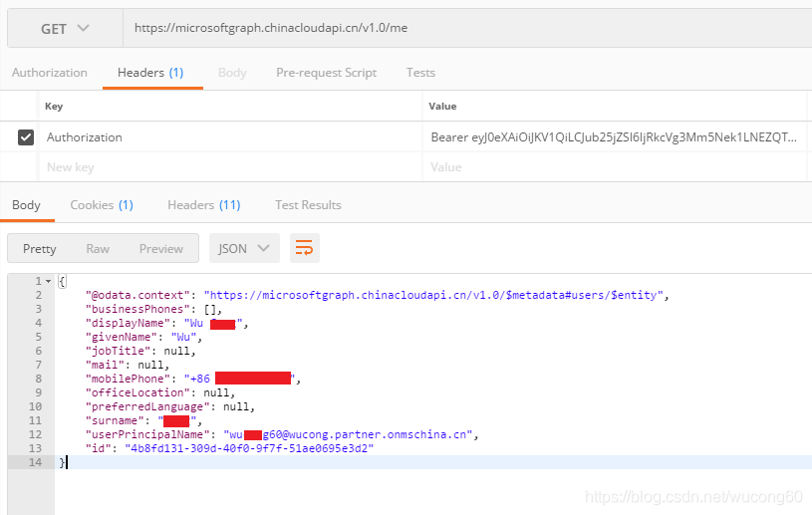
Task: Click the id value 4b8fd131-309d-40f0
Action: click(249, 448)
